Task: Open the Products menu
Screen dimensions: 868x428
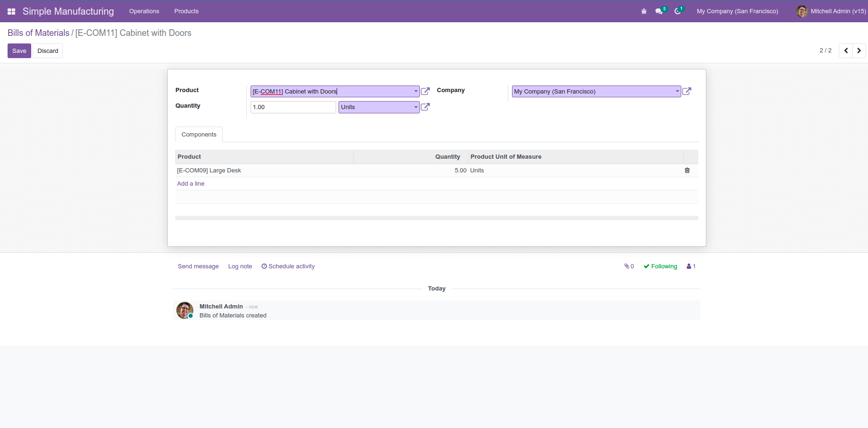Action: pos(186,11)
